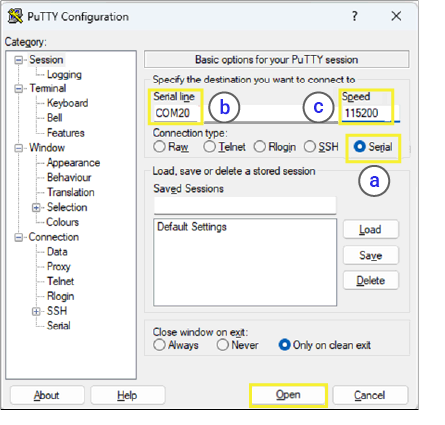Click the Delete button
The image size is (445, 425).
[371, 281]
